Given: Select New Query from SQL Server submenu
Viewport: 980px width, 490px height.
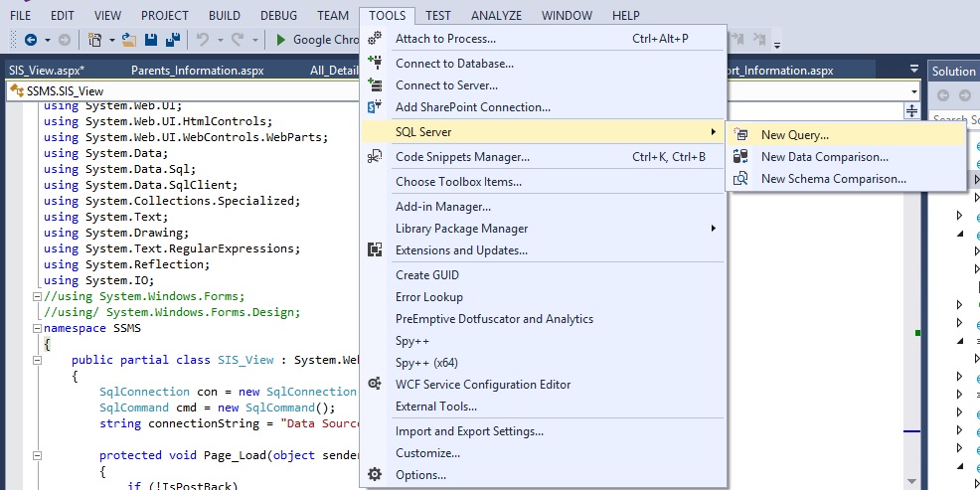Looking at the screenshot, I should (794, 135).
